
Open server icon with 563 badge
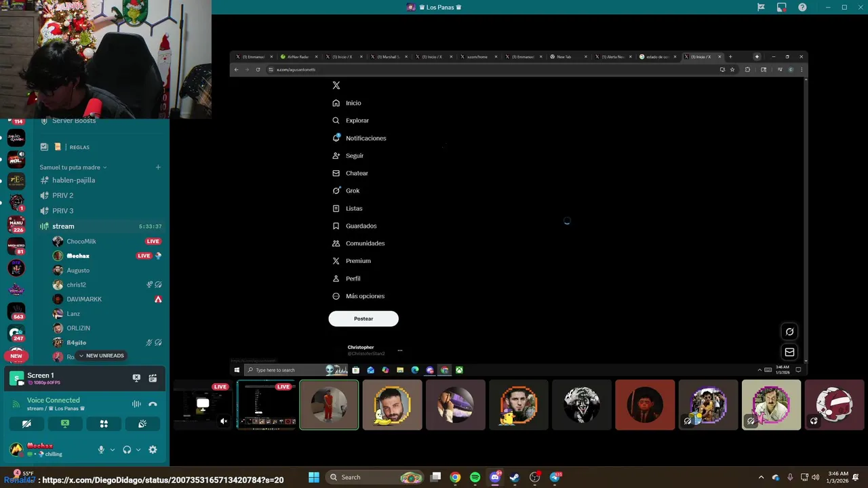coord(16,311)
